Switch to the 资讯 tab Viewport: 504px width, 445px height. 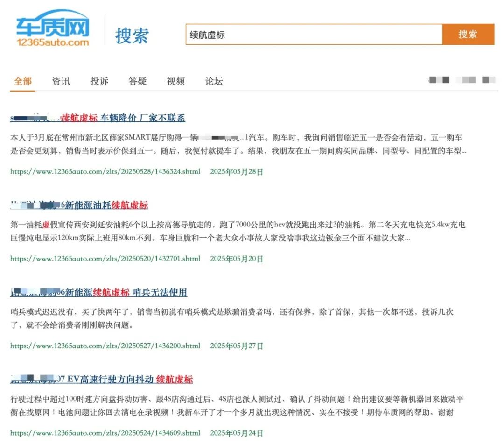point(60,81)
